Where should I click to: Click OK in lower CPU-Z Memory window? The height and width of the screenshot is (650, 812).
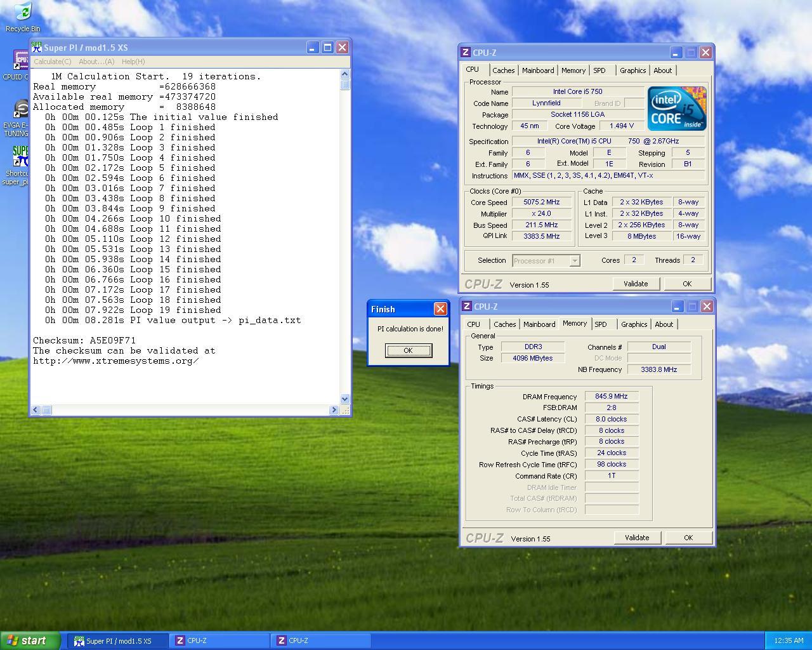point(688,538)
